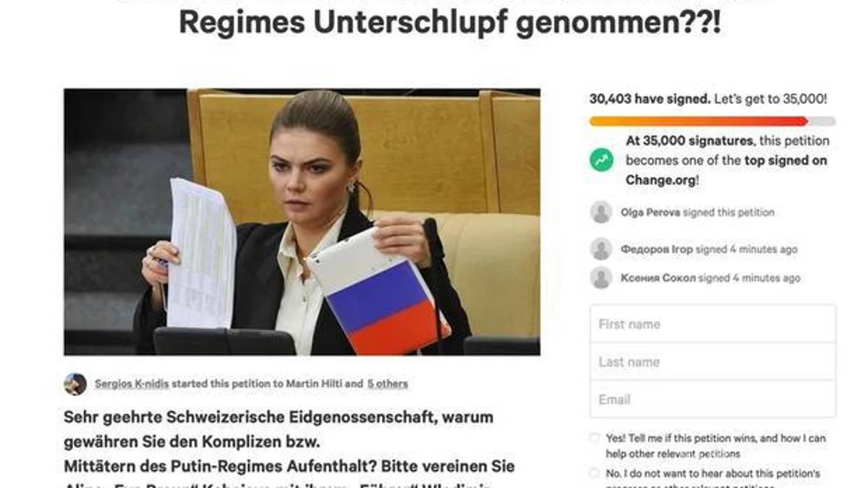The height and width of the screenshot is (488, 868).
Task: Click the petition headline 'Regimes Unterschlupf genommen'
Action: pyautogui.click(x=449, y=23)
